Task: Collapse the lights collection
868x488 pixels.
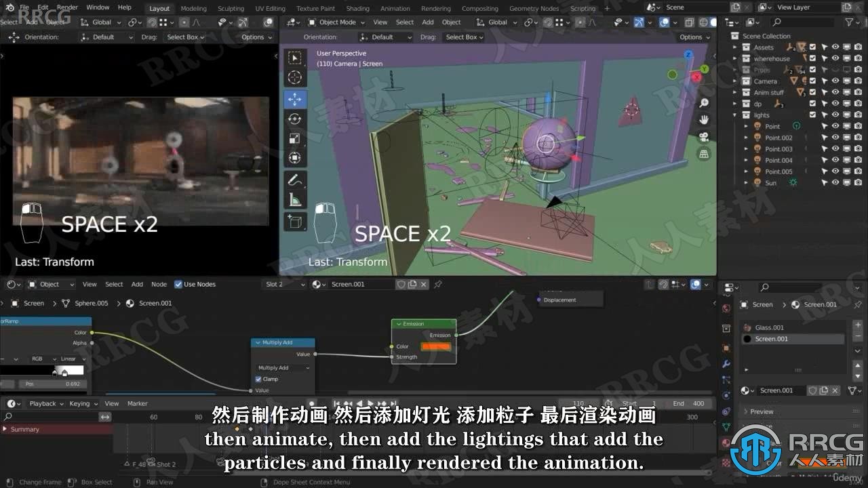Action: click(734, 115)
